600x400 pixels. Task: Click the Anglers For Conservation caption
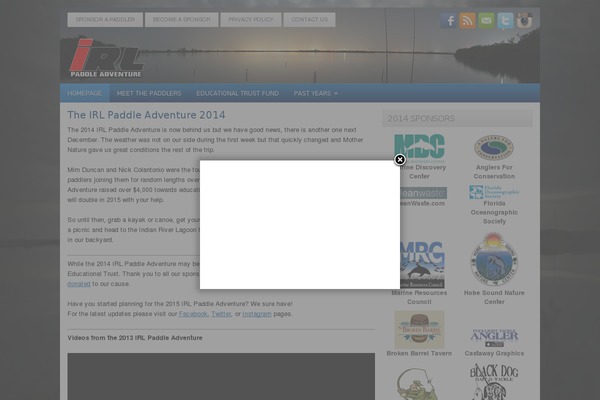[x=494, y=172]
